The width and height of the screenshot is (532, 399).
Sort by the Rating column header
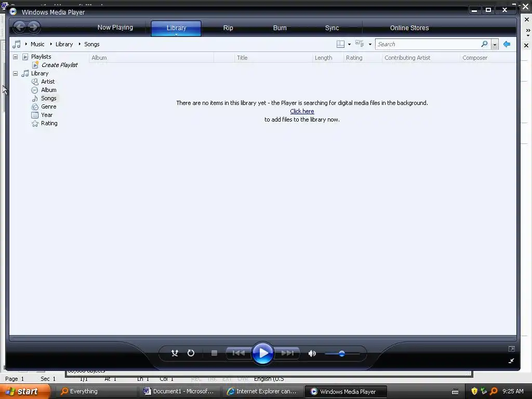coord(363,58)
